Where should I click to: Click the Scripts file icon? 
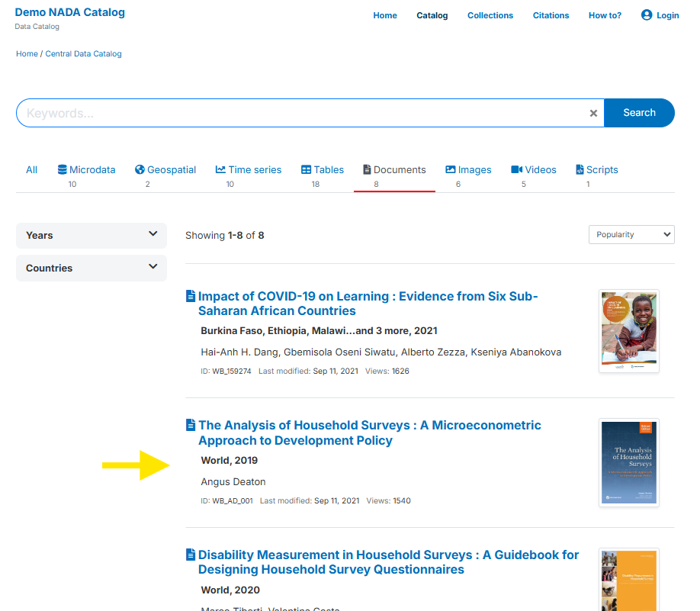click(580, 170)
